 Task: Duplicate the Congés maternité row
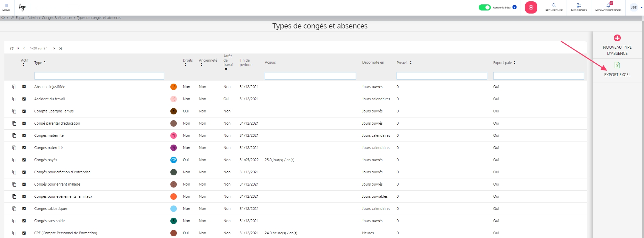pos(14,136)
